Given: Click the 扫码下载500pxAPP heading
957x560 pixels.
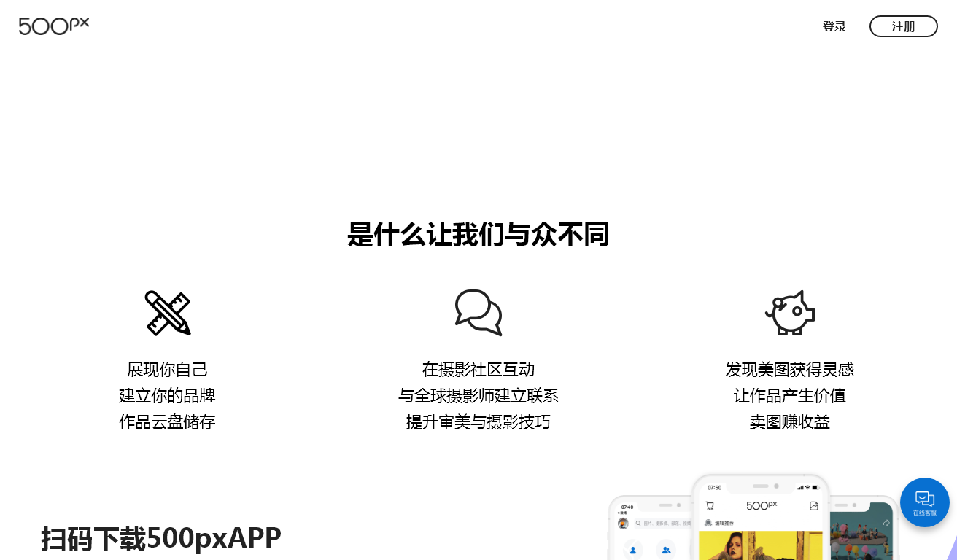Looking at the screenshot, I should 161,538.
